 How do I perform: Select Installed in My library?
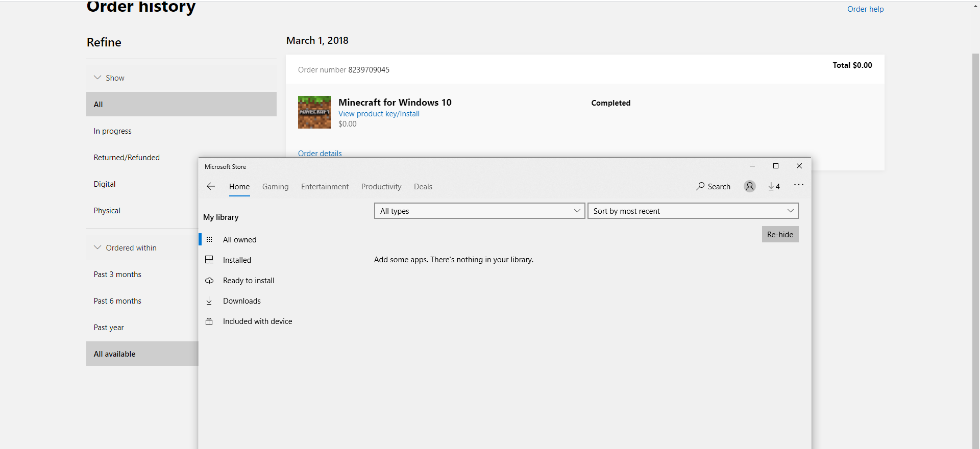click(237, 260)
